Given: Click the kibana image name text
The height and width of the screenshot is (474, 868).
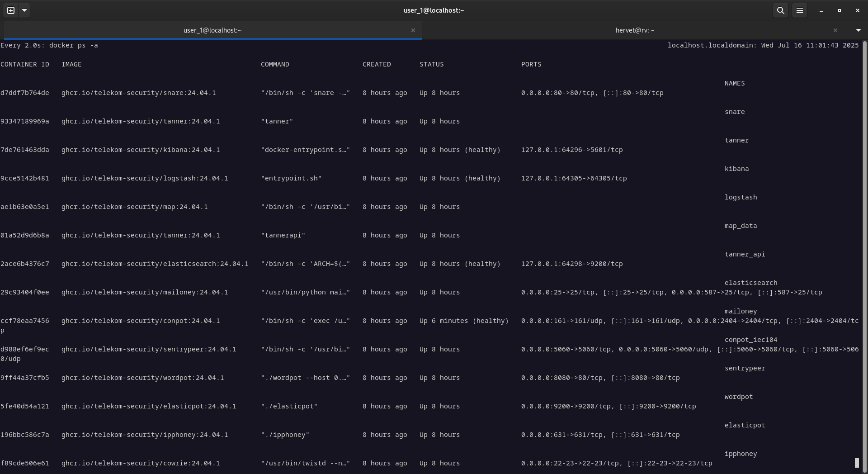Looking at the screenshot, I should pos(141,150).
